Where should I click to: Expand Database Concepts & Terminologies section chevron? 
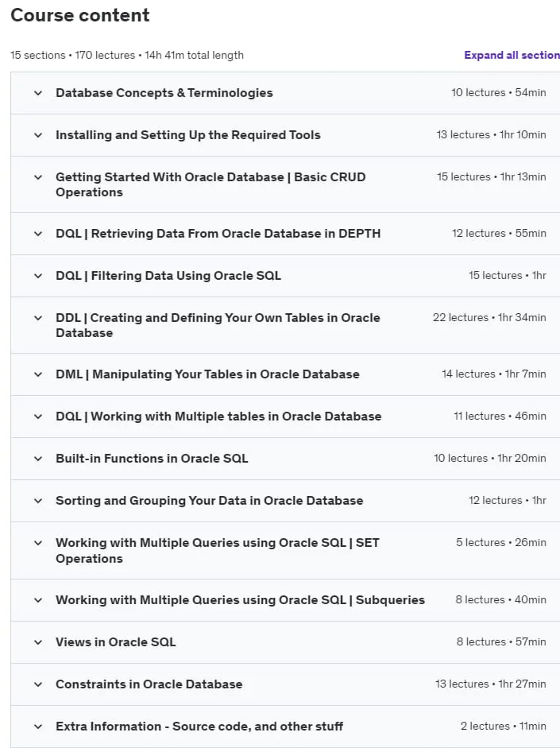38,93
